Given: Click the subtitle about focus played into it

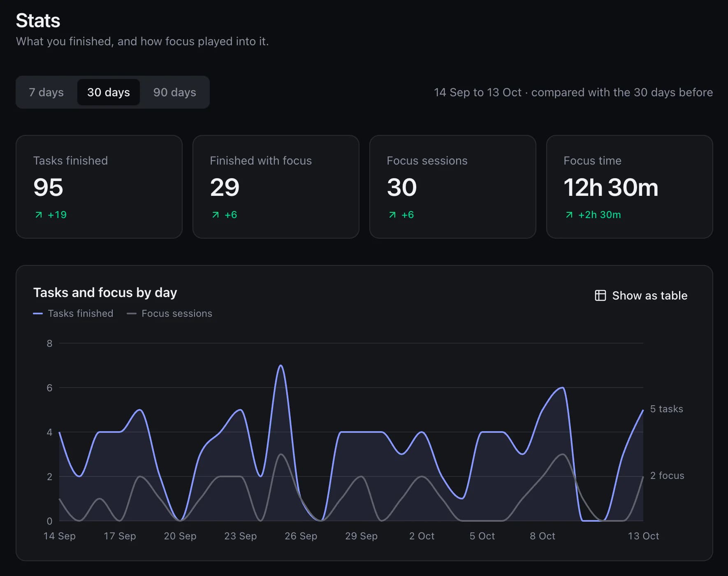Looking at the screenshot, I should point(142,42).
